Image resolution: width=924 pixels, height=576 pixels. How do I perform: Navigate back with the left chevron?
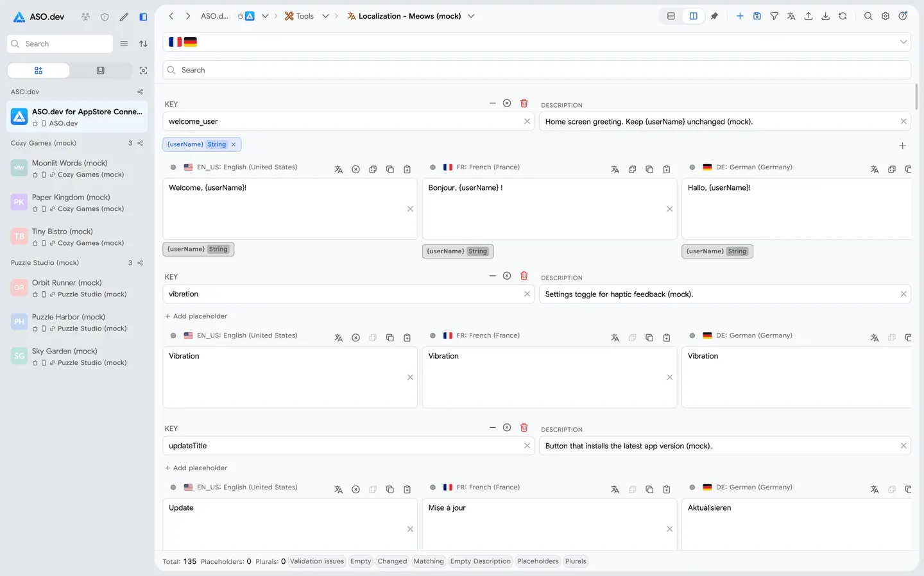pyautogui.click(x=171, y=16)
